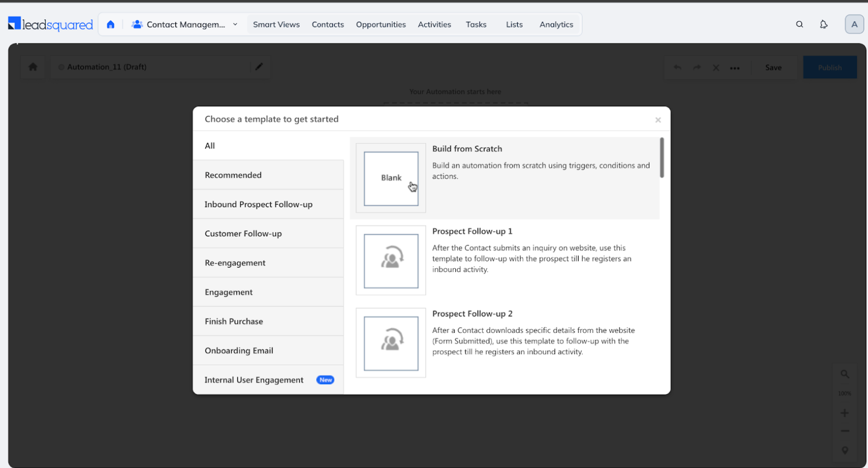868x468 pixels.
Task: Choose the Blank template thumbnail
Action: pyautogui.click(x=391, y=178)
